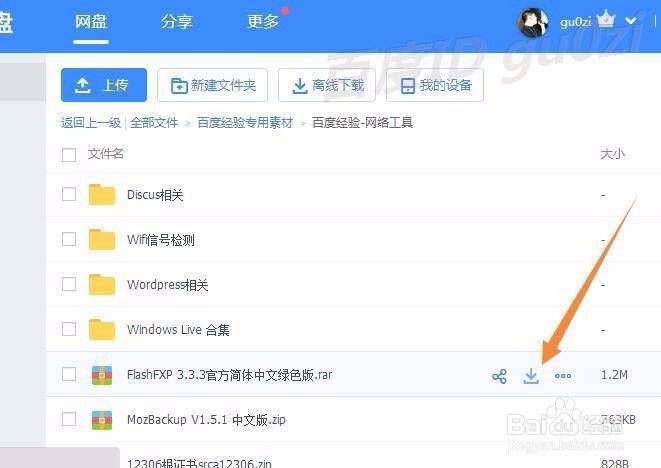Viewport: 661px width, 468px height.
Task: Click the download icon for FlashFXP file
Action: (531, 376)
